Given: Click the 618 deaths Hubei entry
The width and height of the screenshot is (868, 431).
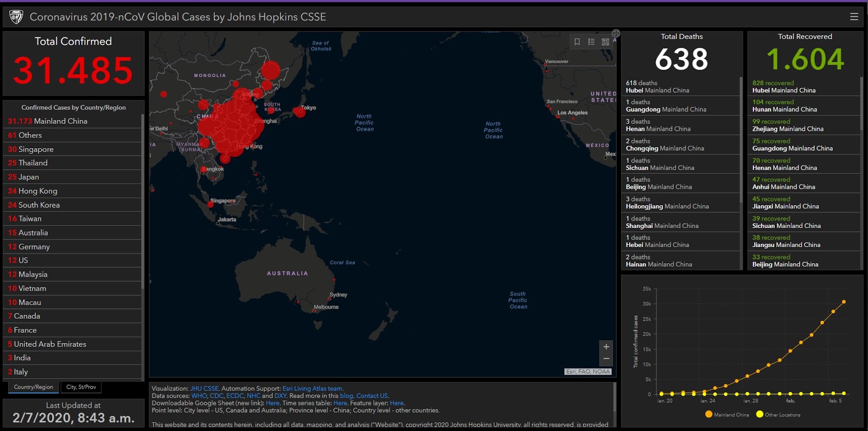Looking at the screenshot, I should (x=680, y=87).
